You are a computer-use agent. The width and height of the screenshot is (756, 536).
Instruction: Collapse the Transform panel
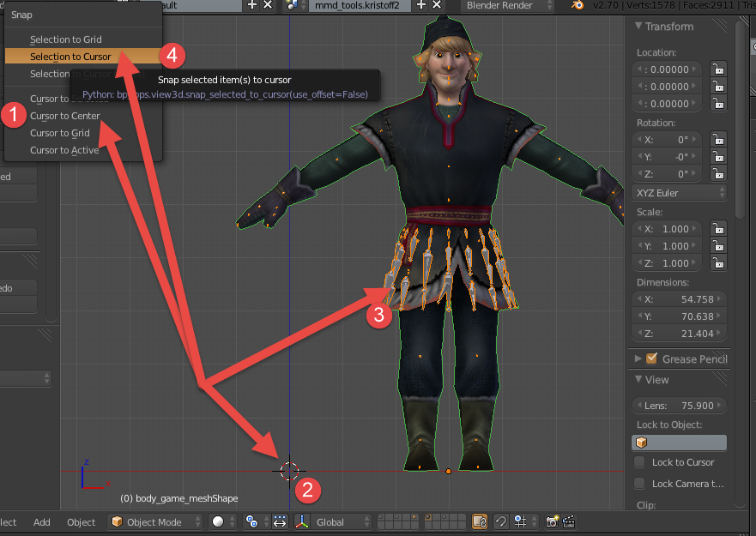638,26
